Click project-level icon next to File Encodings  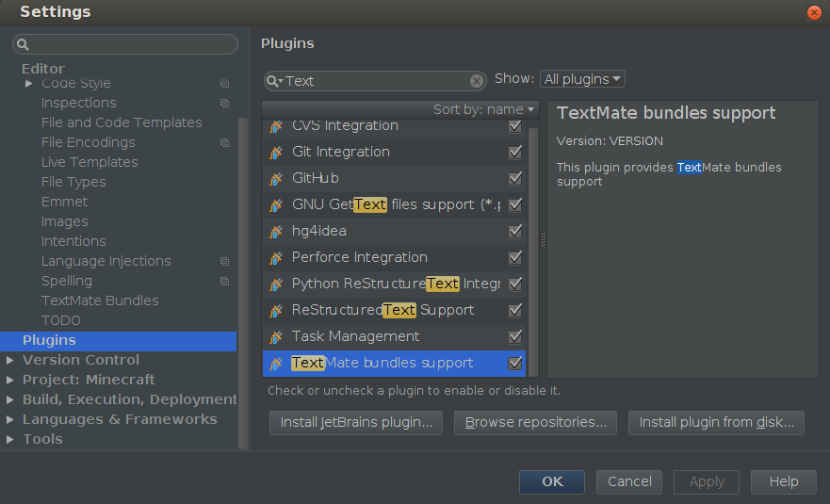(x=225, y=143)
